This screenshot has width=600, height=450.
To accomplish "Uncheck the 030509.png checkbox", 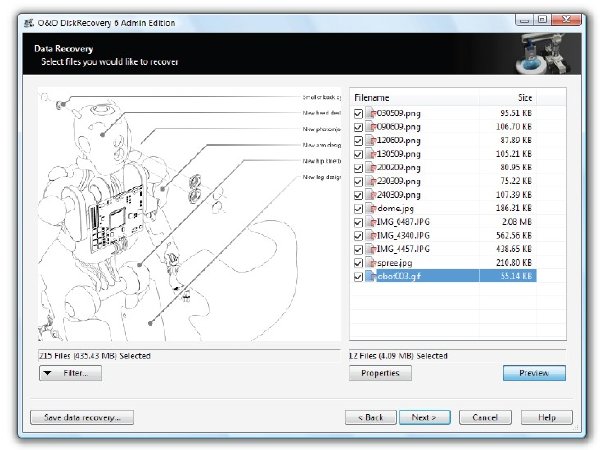I will coord(358,114).
